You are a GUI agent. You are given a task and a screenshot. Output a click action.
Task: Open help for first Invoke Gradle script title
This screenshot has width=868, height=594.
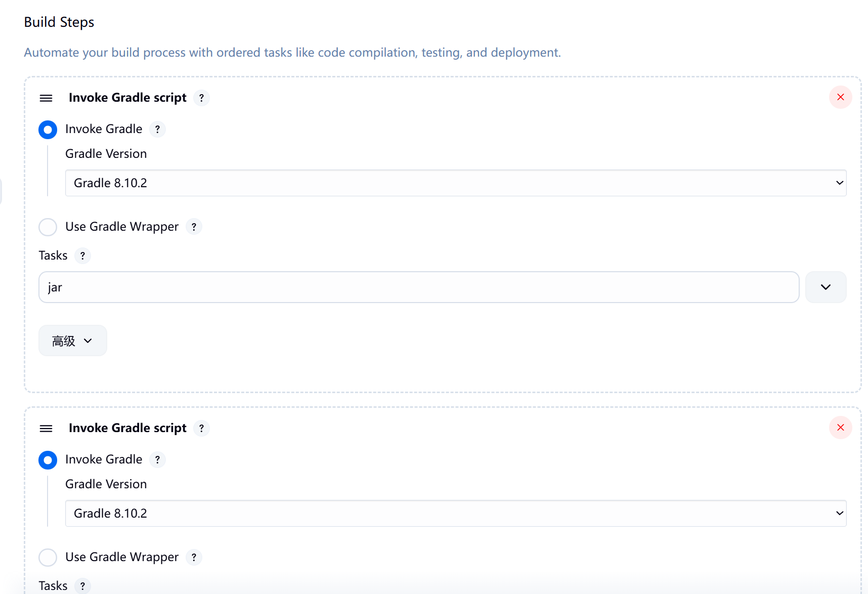click(x=201, y=98)
